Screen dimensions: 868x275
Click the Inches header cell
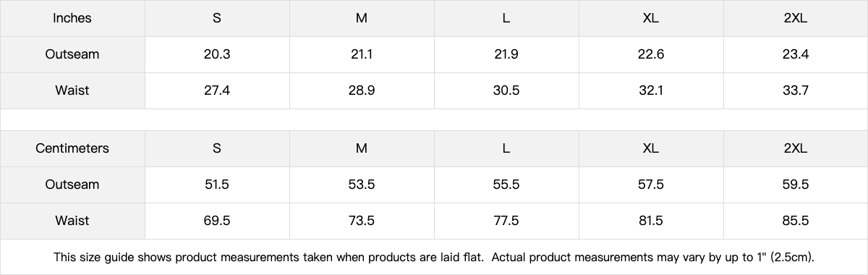72,18
